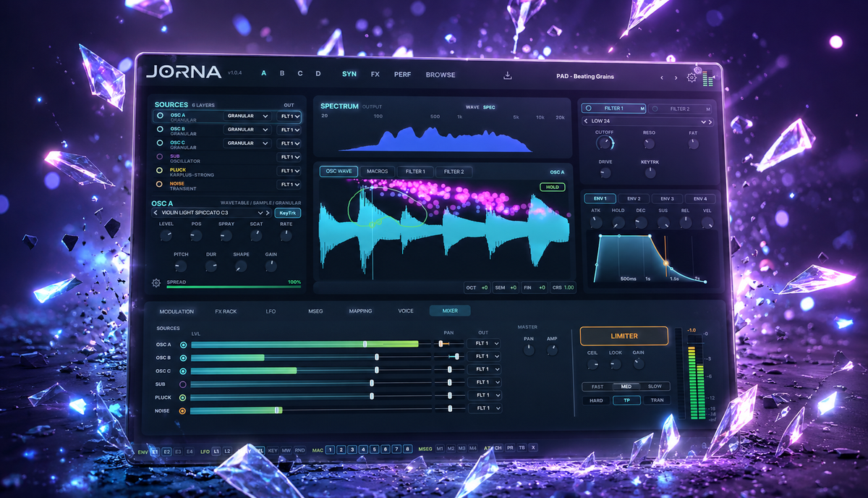The width and height of the screenshot is (868, 498).
Task: Click macro 5 button in footer
Action: click(375, 450)
